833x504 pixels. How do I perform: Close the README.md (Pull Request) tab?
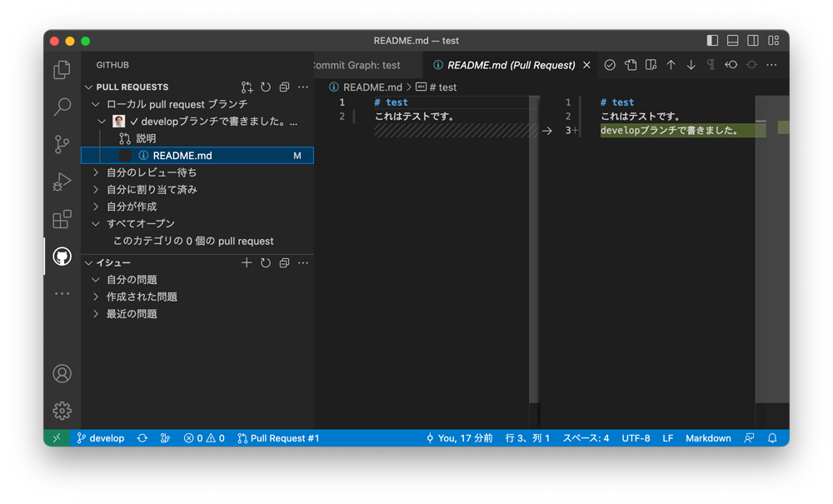coord(586,65)
